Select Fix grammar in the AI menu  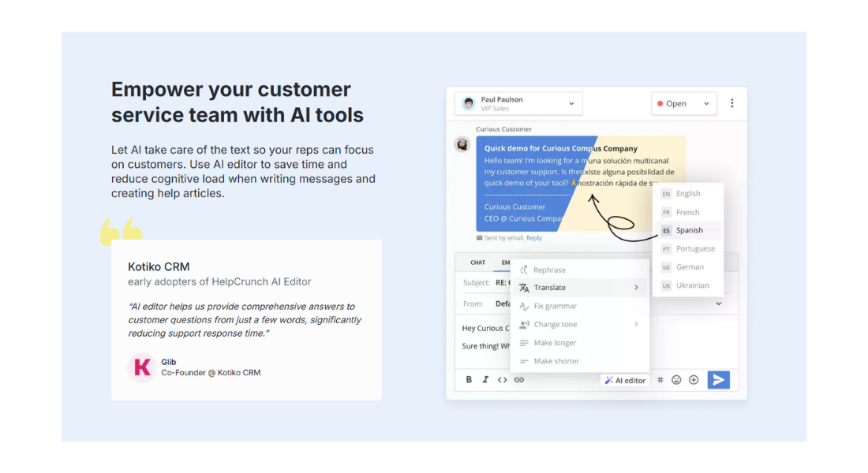[x=556, y=306]
